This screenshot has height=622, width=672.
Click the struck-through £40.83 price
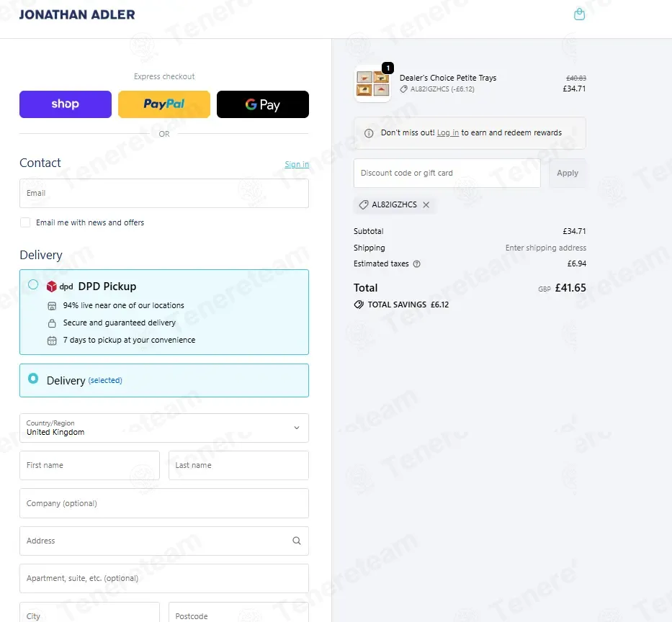(576, 78)
